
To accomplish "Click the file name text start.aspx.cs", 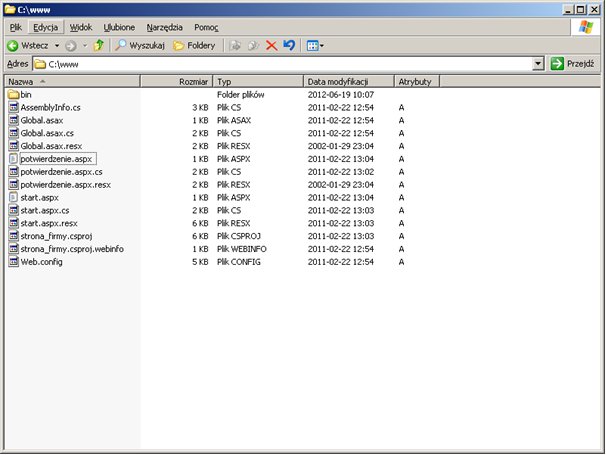I will (x=45, y=210).
